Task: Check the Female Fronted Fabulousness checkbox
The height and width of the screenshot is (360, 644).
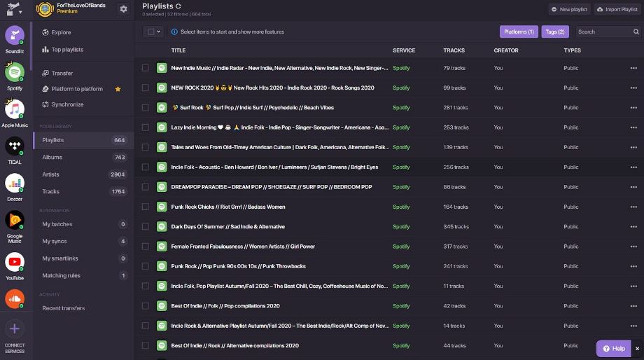Action: tap(146, 247)
